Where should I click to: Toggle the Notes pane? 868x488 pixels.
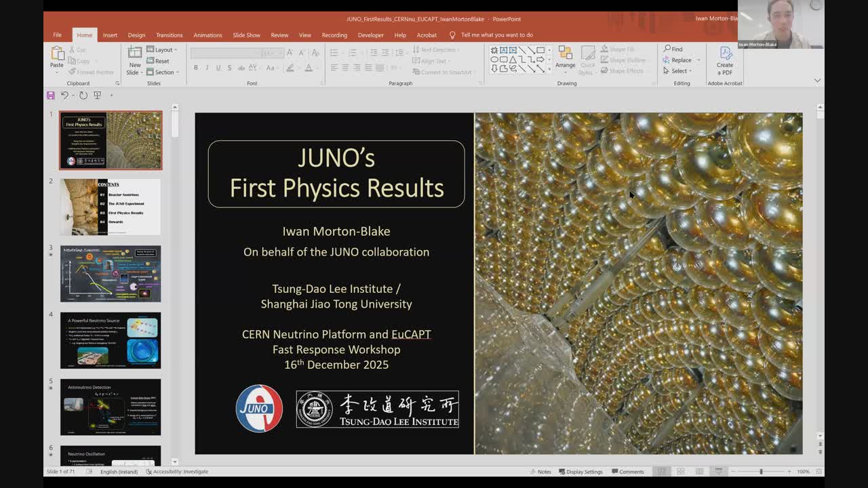540,472
